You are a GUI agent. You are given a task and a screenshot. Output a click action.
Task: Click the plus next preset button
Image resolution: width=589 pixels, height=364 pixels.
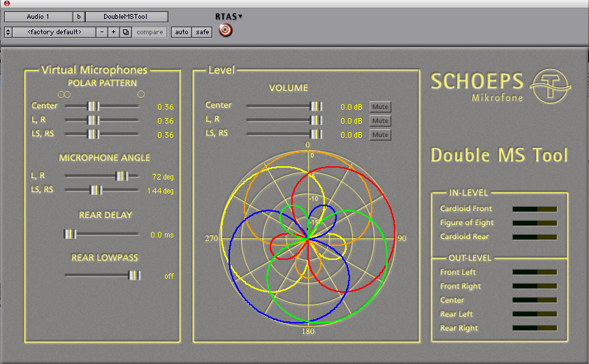(113, 32)
